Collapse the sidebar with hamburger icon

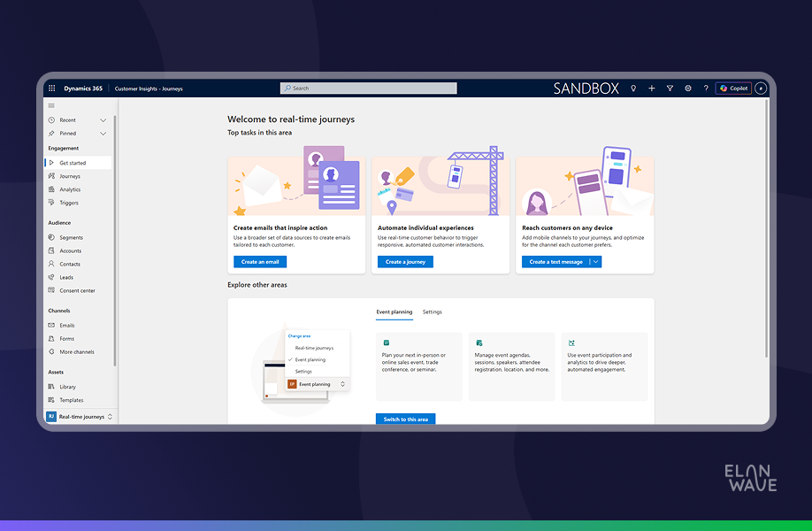[x=51, y=105]
